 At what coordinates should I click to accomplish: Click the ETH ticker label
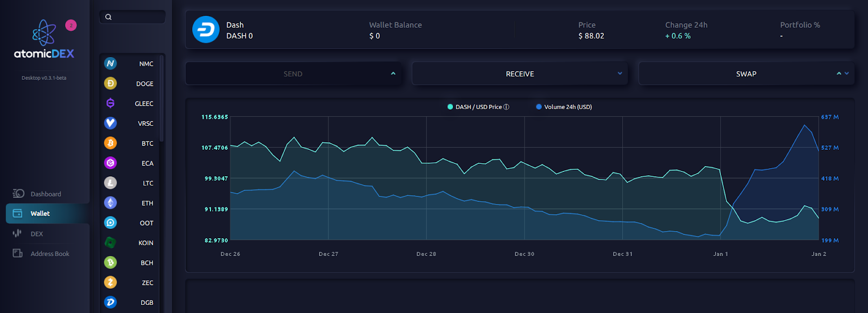click(148, 203)
